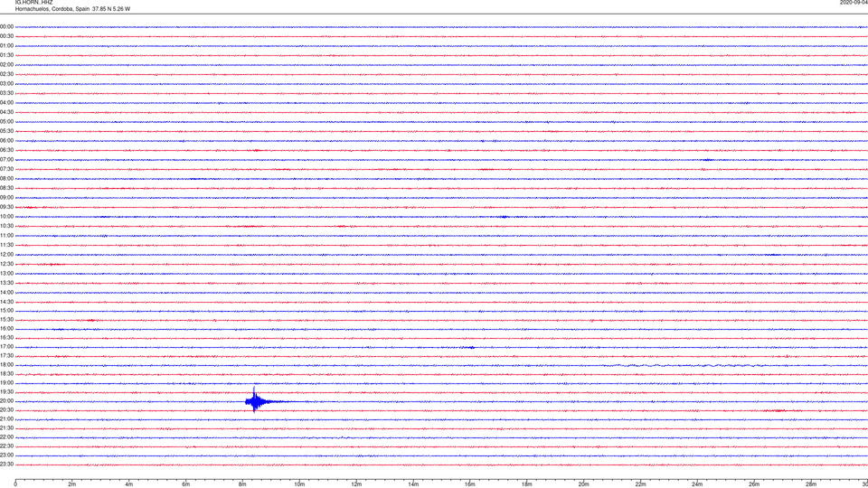868x488 pixels.
Task: Select the '12m' axis tick label
Action: [x=356, y=484]
